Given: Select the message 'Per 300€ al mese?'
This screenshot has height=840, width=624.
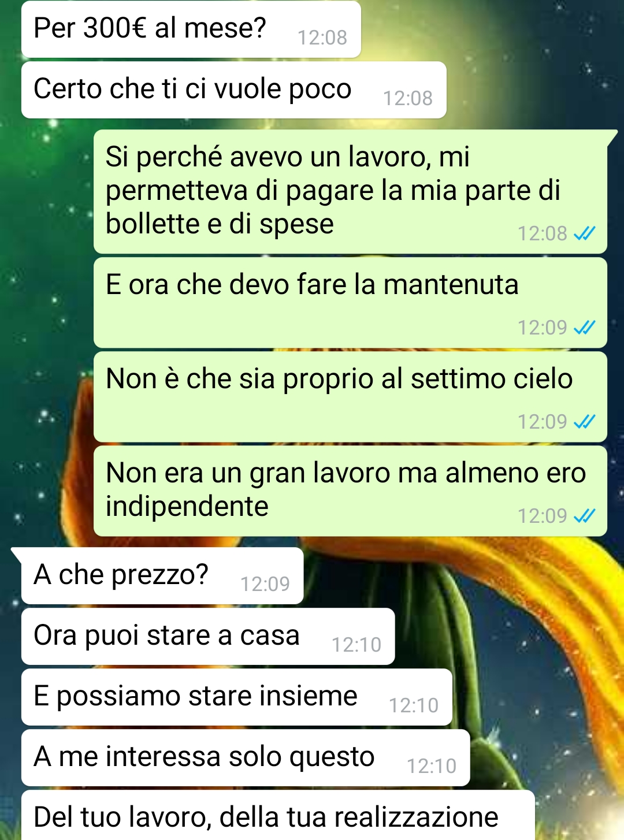Looking at the screenshot, I should pyautogui.click(x=191, y=29).
